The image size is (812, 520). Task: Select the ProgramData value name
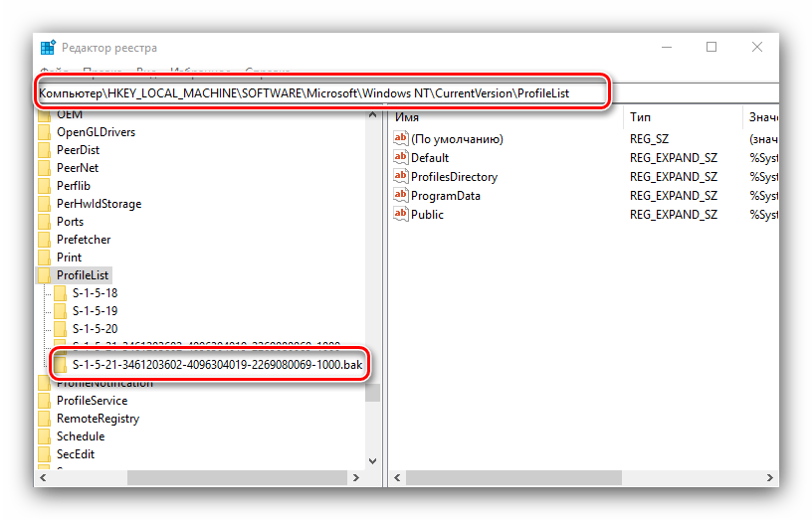[446, 196]
